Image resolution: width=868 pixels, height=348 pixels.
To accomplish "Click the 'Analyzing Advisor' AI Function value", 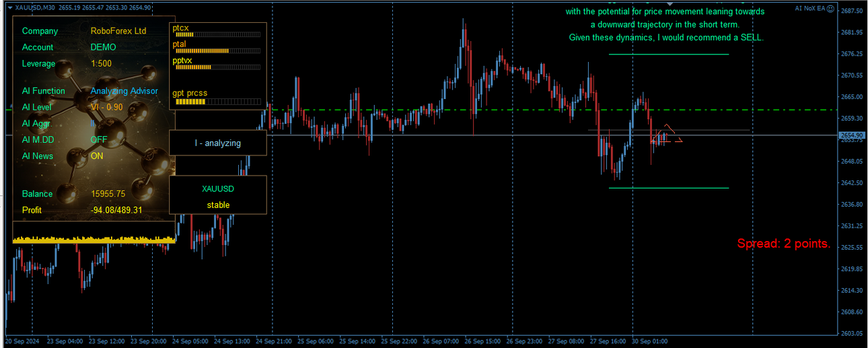I will 124,91.
